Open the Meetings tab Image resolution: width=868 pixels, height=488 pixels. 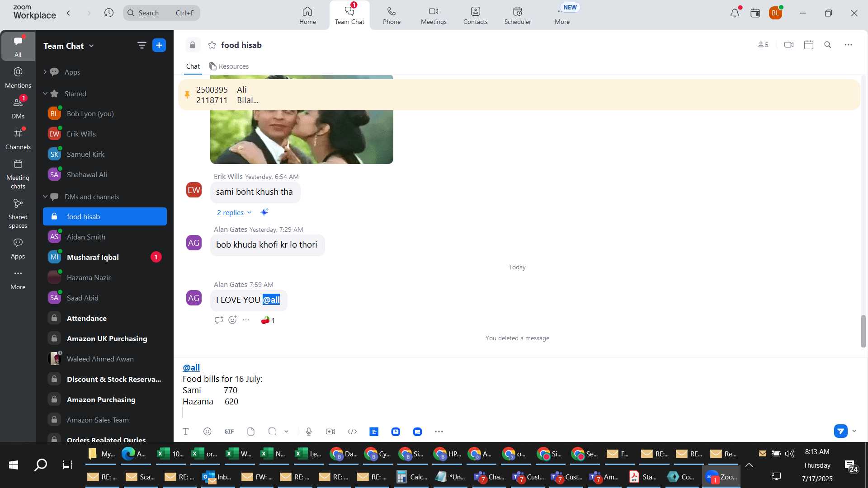tap(434, 15)
